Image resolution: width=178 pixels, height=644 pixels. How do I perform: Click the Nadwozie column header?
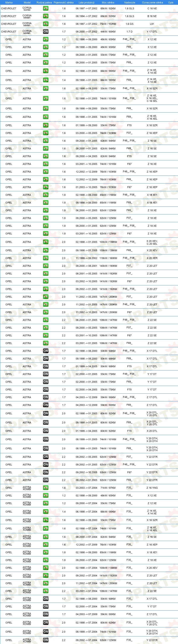click(130, 3)
